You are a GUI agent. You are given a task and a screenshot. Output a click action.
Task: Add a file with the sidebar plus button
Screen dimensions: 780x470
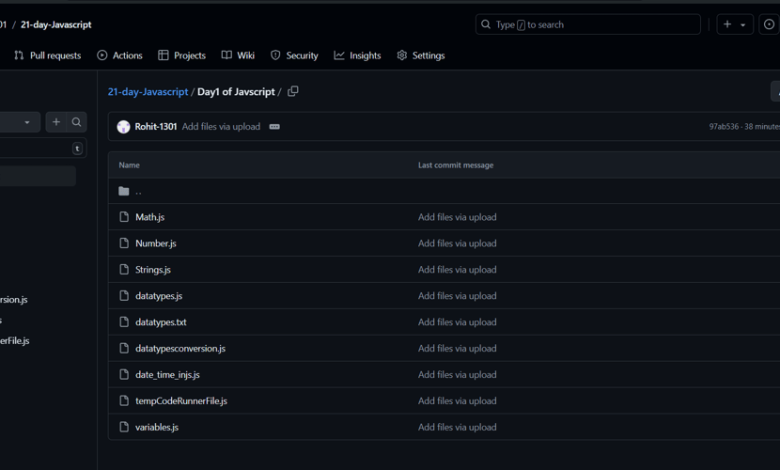[x=56, y=122]
